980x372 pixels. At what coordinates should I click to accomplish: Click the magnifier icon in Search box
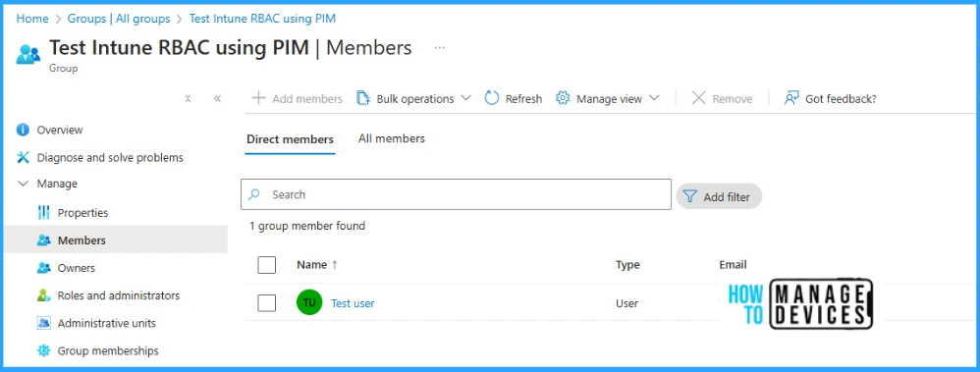[x=253, y=194]
